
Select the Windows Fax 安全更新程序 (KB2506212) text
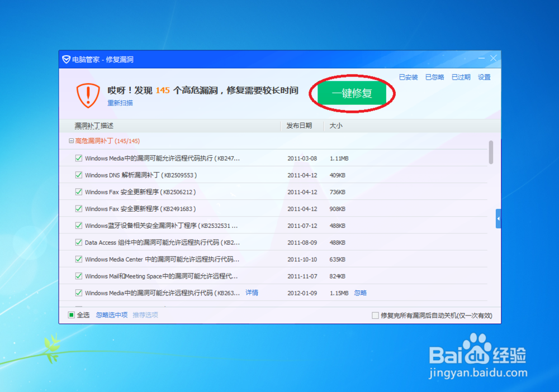tap(140, 192)
